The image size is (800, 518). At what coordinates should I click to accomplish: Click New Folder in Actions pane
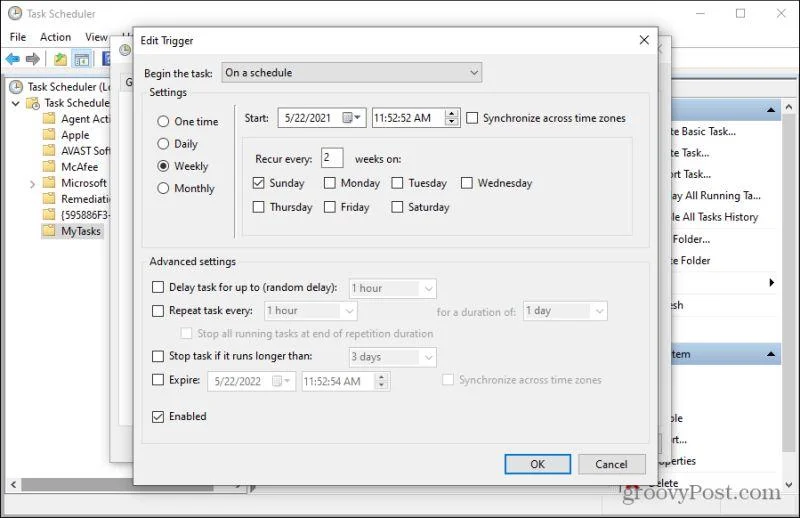coord(690,239)
